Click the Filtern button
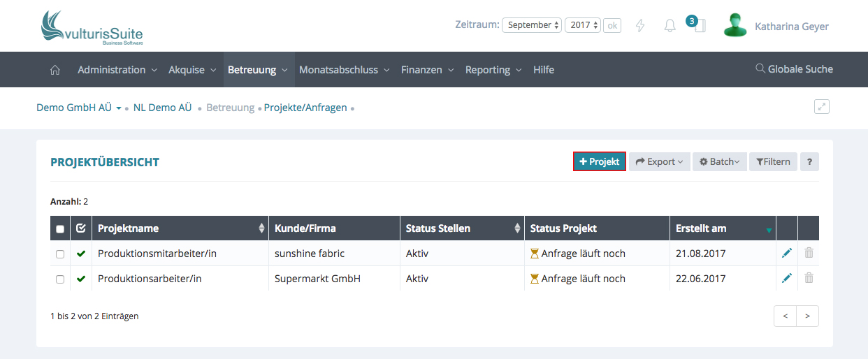The height and width of the screenshot is (359, 868). [773, 161]
